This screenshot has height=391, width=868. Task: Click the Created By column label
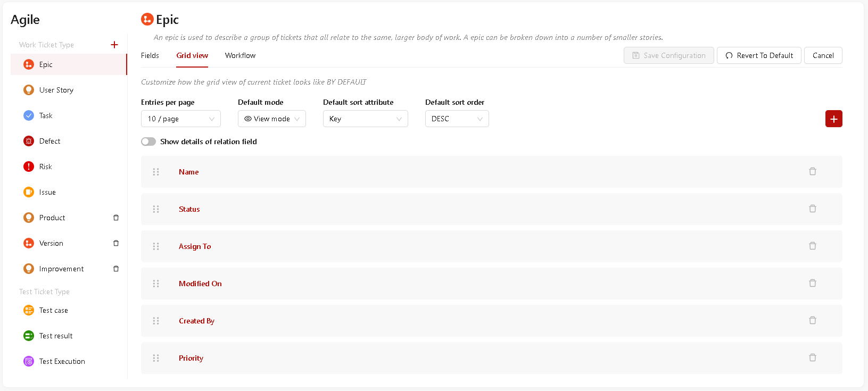197,321
